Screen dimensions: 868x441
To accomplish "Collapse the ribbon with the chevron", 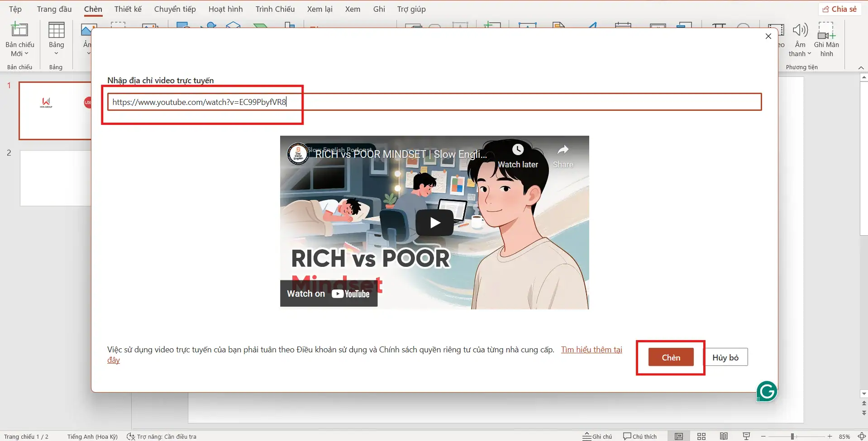I will coord(862,67).
